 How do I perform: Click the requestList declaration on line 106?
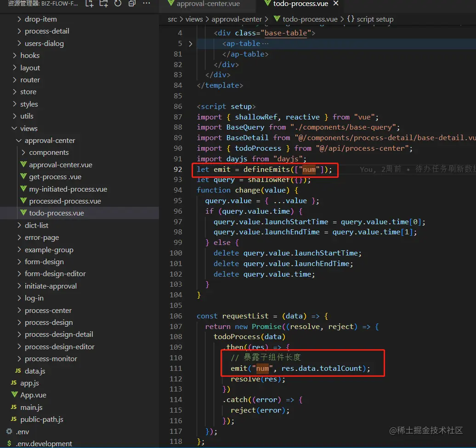tap(245, 316)
